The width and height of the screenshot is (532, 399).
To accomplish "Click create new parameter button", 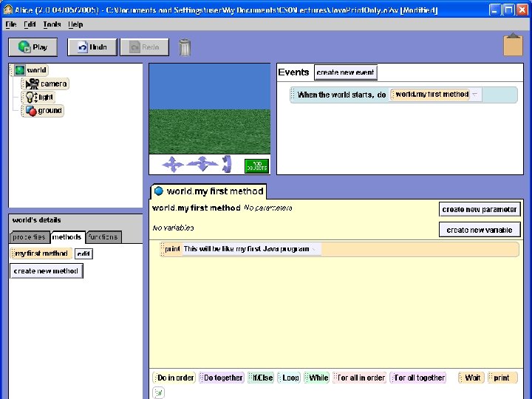I will point(480,209).
